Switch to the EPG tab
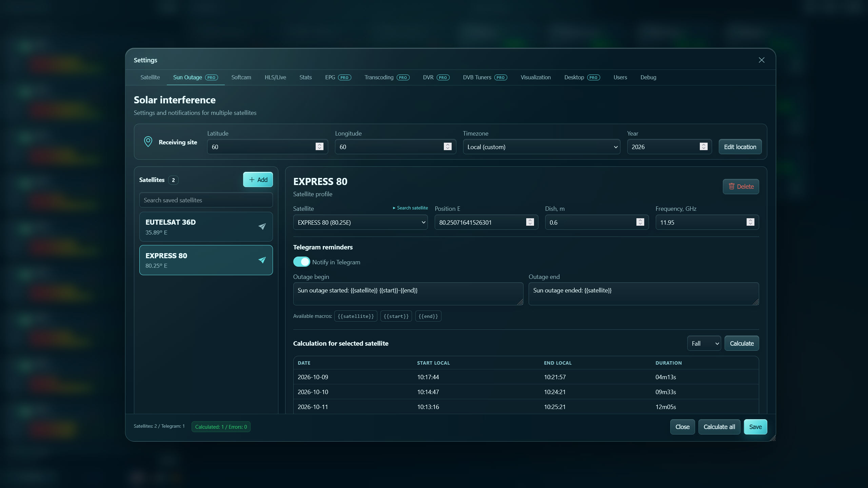 coord(338,77)
